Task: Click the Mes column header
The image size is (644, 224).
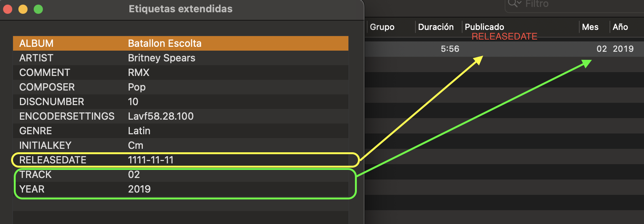Action: [590, 27]
